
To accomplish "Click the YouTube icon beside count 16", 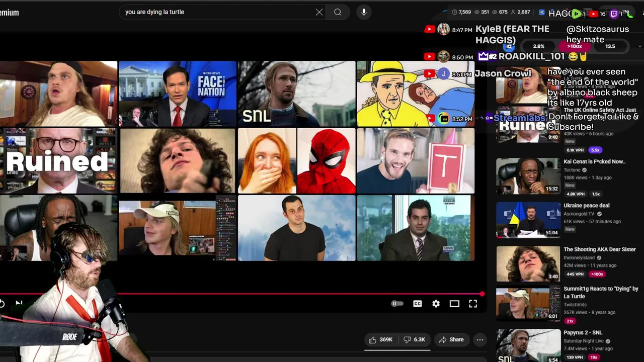I will (x=594, y=14).
